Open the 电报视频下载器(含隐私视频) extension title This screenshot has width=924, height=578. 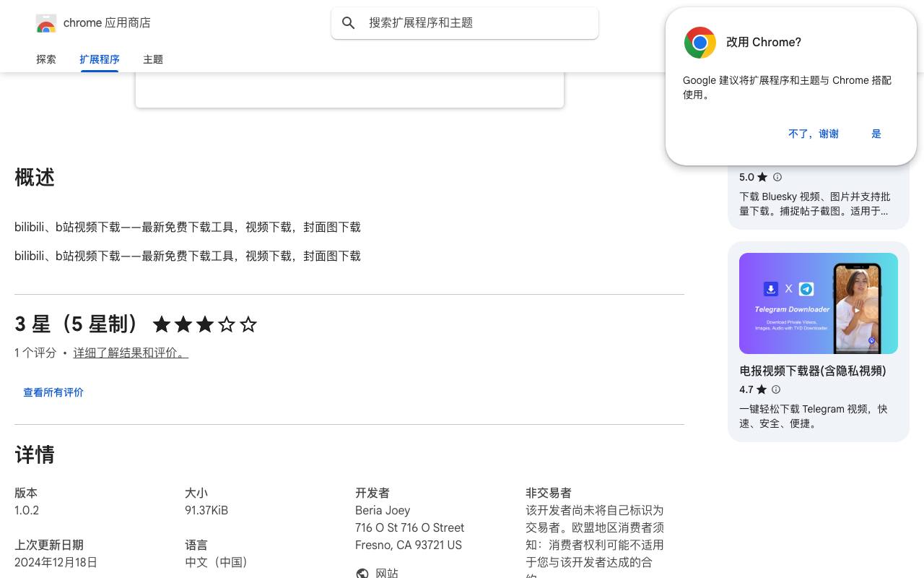(x=813, y=371)
